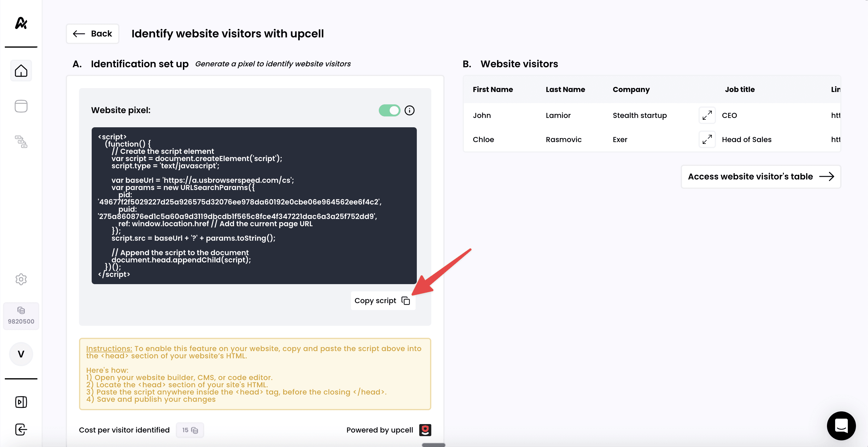Screen dimensions: 868x447
Task: Click the sidebar expand panel icon
Action: (21, 402)
